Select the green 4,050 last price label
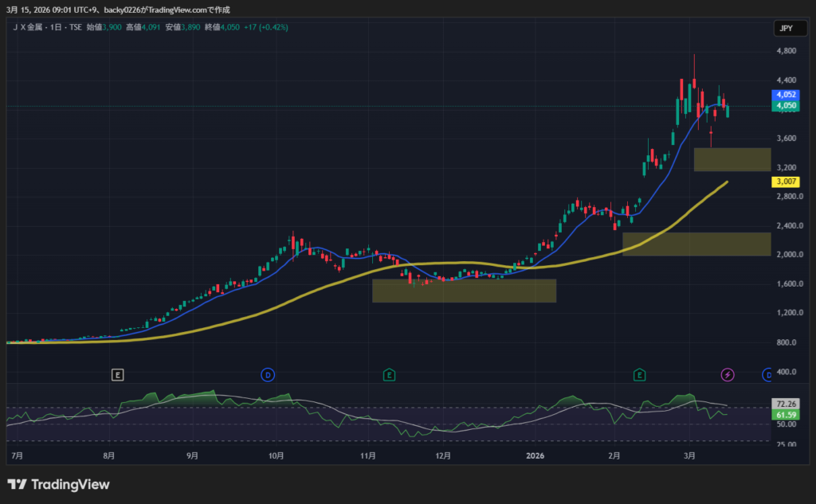816x504 pixels. tap(786, 105)
